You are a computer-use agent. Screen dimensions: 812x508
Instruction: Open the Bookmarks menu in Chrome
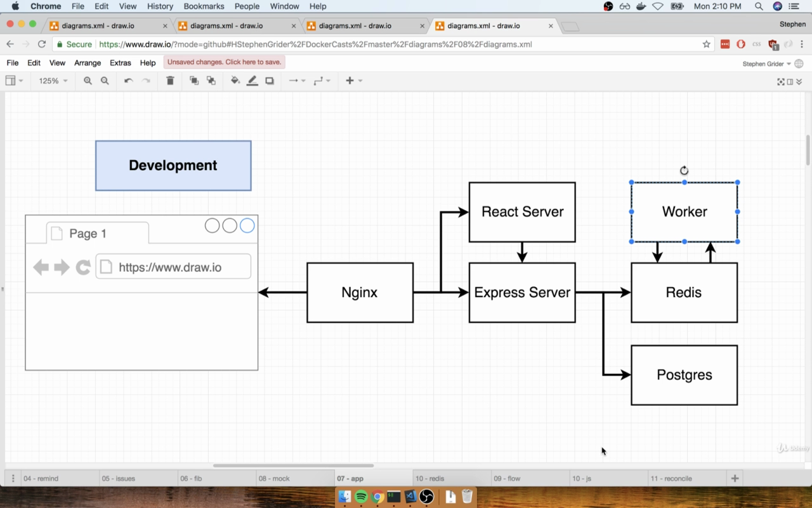[204, 6]
